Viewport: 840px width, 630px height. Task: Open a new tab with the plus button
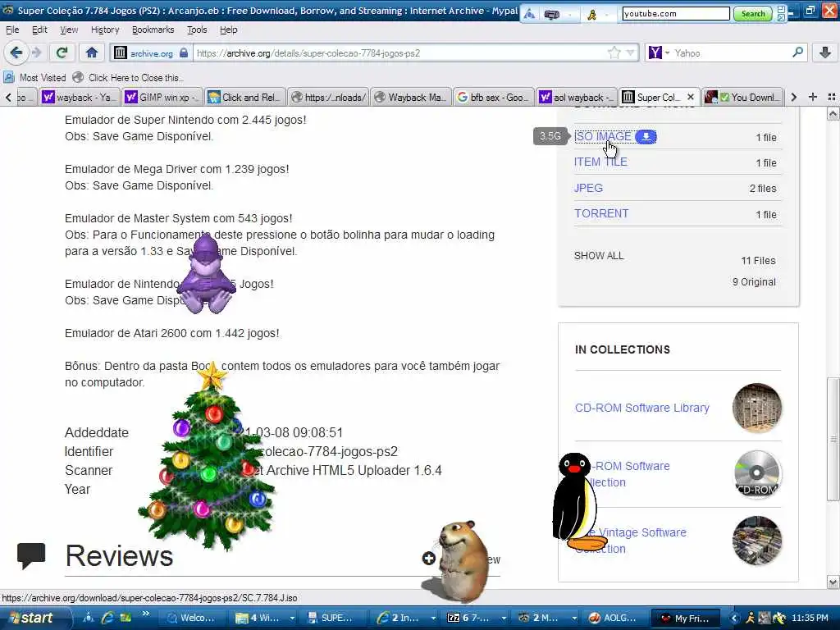(x=813, y=97)
